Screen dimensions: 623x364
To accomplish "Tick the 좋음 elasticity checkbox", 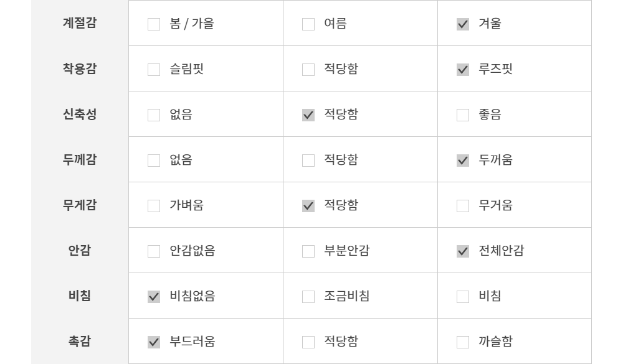I will pyautogui.click(x=463, y=115).
